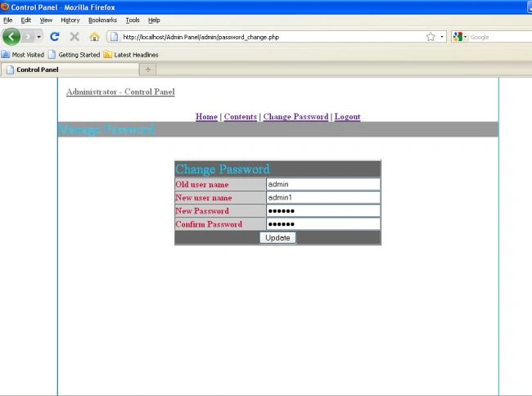Click the New user name field

coord(323,197)
